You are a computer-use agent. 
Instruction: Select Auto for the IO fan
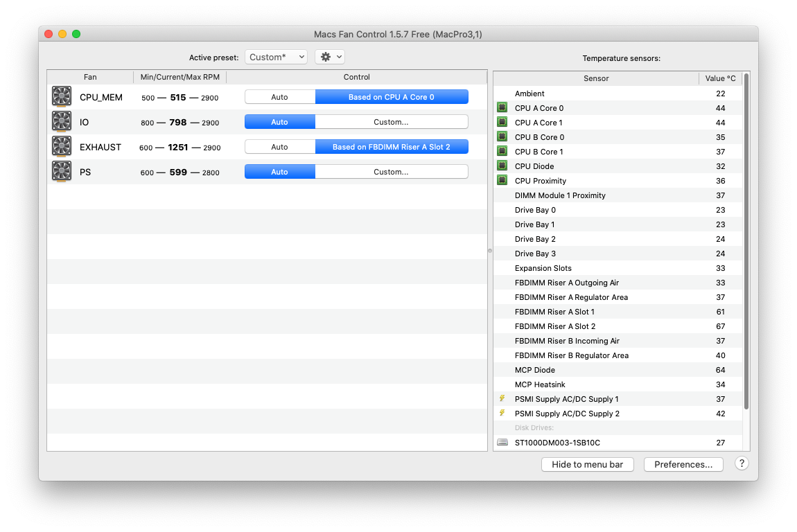pos(279,122)
